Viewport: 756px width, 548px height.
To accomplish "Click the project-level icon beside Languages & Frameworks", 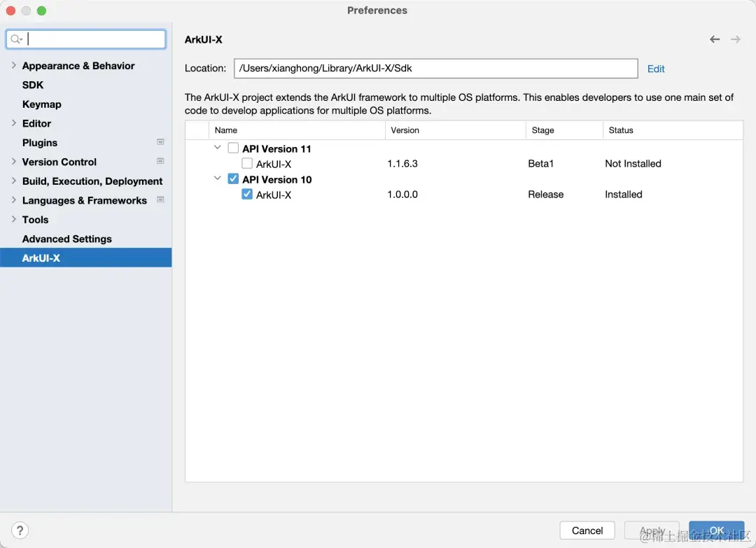I will click(x=160, y=199).
